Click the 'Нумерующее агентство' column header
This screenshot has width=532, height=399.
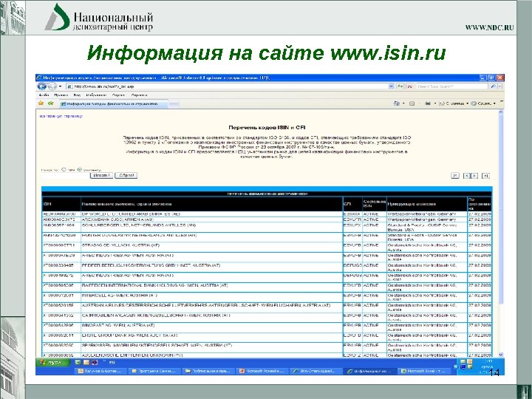click(427, 204)
